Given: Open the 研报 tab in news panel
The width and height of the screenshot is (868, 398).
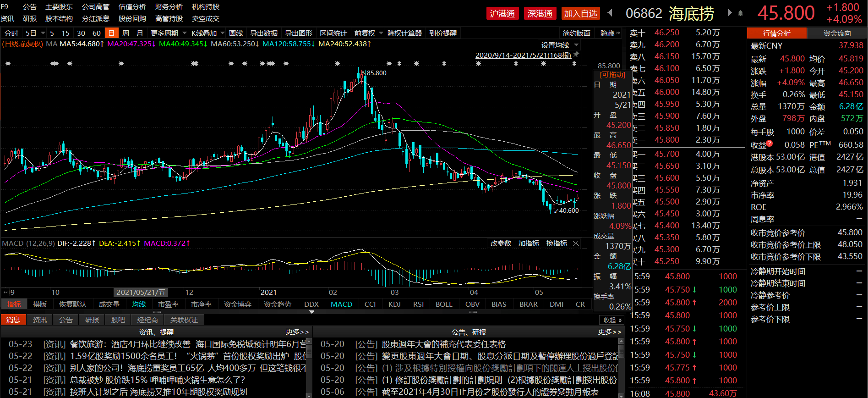Looking at the screenshot, I should [92, 320].
